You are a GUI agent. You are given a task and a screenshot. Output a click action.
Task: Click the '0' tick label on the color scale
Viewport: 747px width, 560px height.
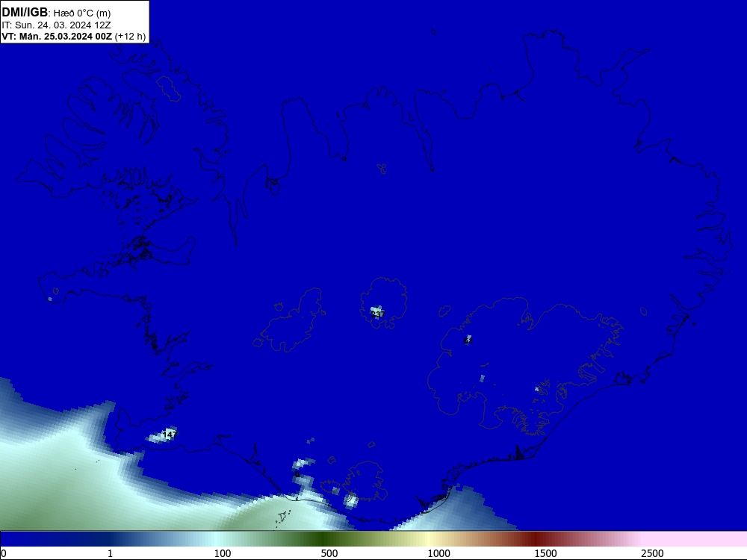coord(4,553)
